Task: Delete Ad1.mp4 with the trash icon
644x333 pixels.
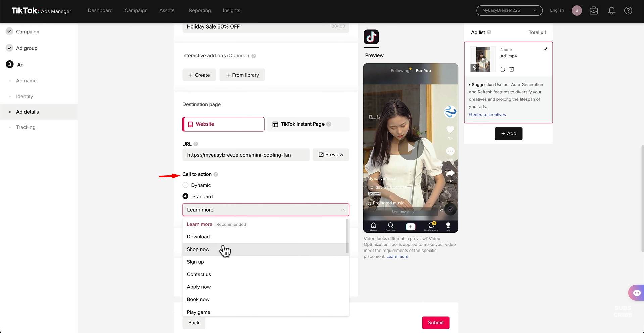Action: click(512, 69)
